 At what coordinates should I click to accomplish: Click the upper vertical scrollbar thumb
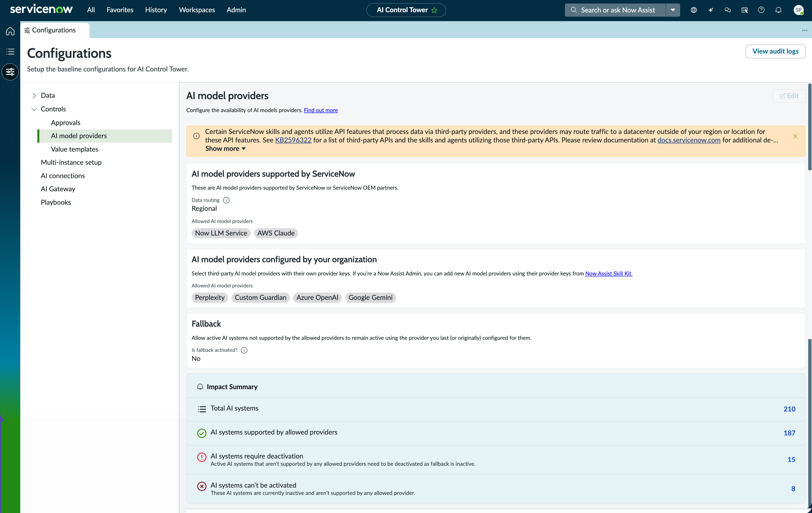[x=810, y=126]
